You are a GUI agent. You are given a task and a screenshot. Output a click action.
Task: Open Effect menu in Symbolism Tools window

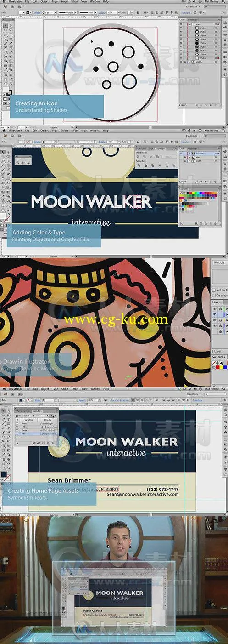point(75,389)
